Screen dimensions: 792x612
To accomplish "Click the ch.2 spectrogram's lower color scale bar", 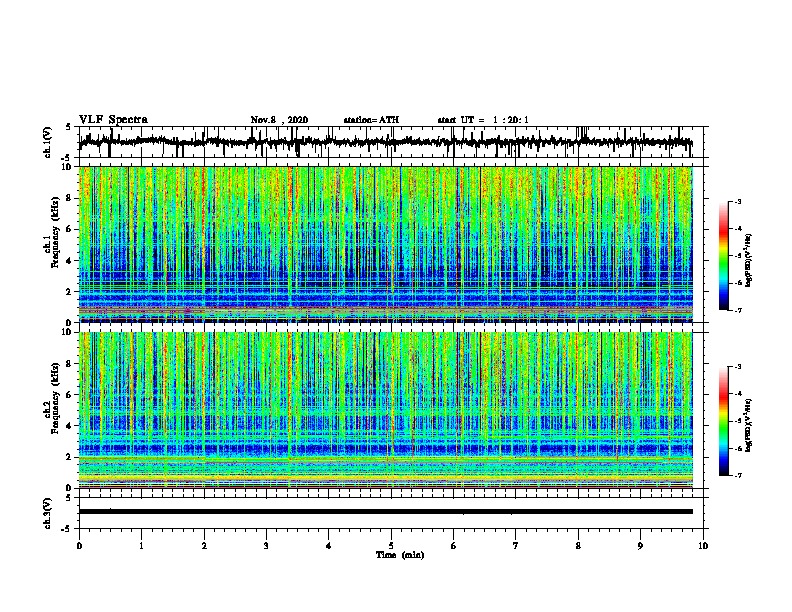I will pos(723,421).
